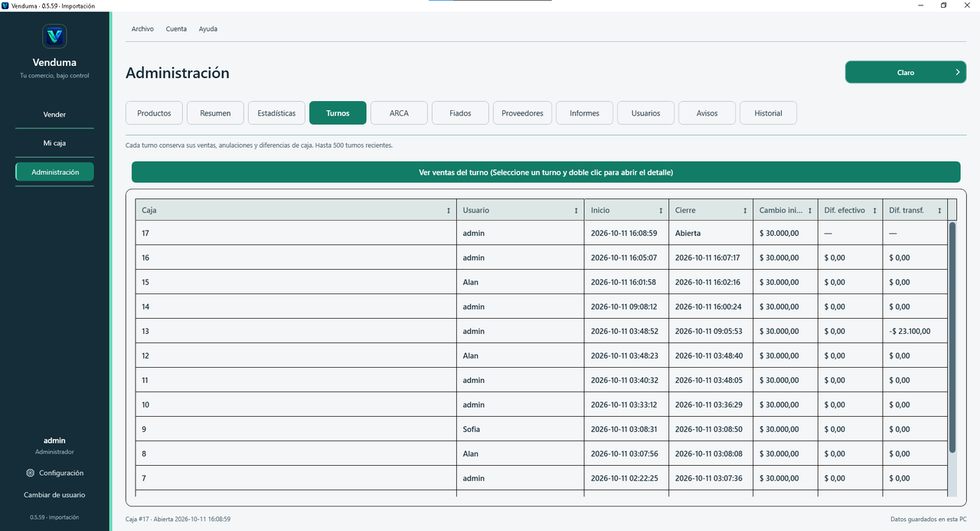Click the Cierre cell 2026-10-11 16:02:16
The height and width of the screenshot is (531, 980).
point(710,282)
